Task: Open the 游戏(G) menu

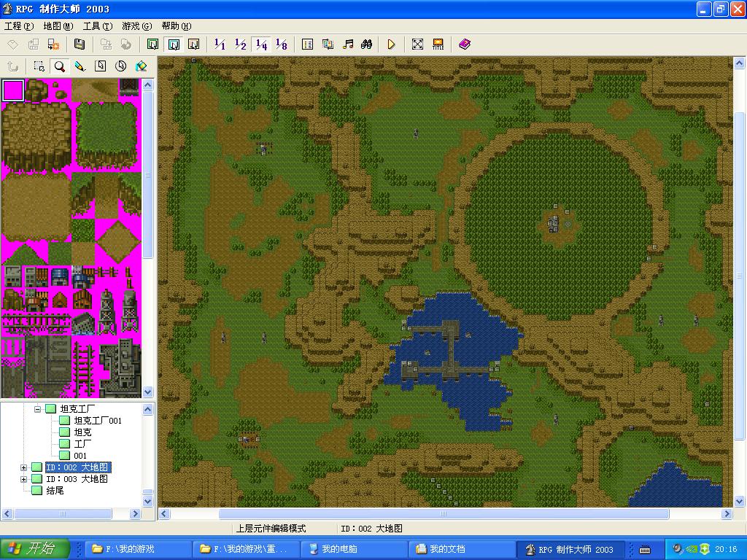Action: coord(136,26)
